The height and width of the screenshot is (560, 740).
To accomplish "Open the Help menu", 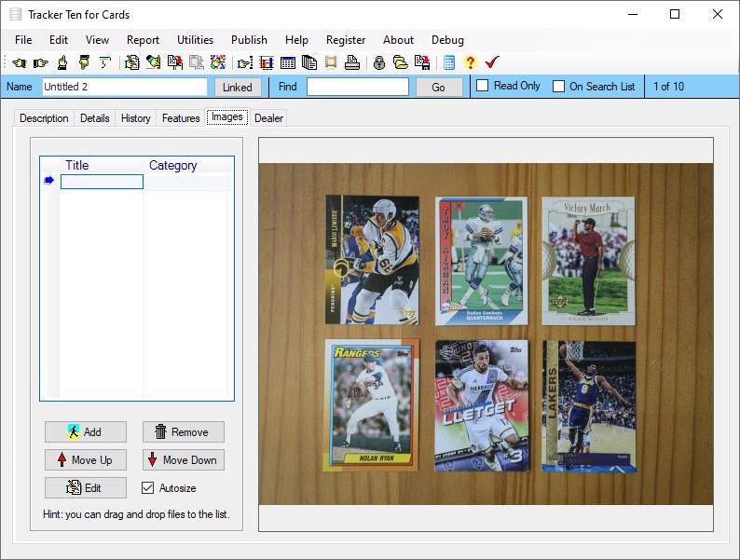I will (x=297, y=40).
